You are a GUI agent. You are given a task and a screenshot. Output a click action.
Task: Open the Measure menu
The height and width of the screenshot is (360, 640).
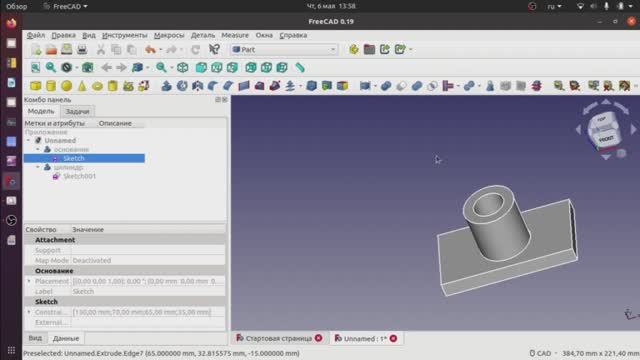click(x=235, y=36)
